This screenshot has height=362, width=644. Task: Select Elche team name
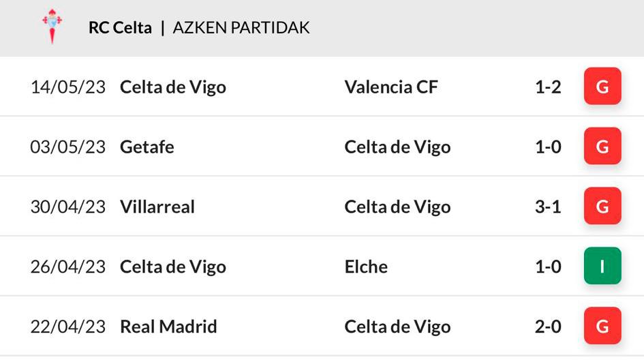pyautogui.click(x=366, y=267)
